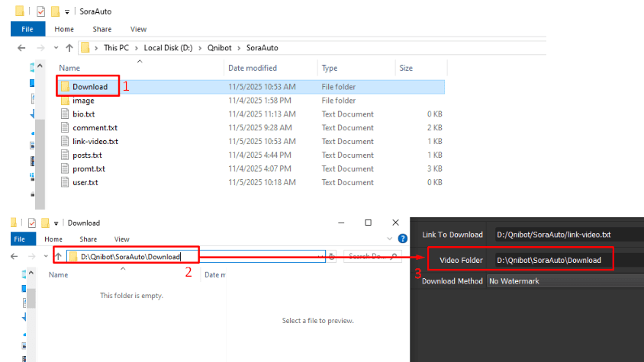Open File menu in SoraAuto window
644x362 pixels.
click(27, 29)
